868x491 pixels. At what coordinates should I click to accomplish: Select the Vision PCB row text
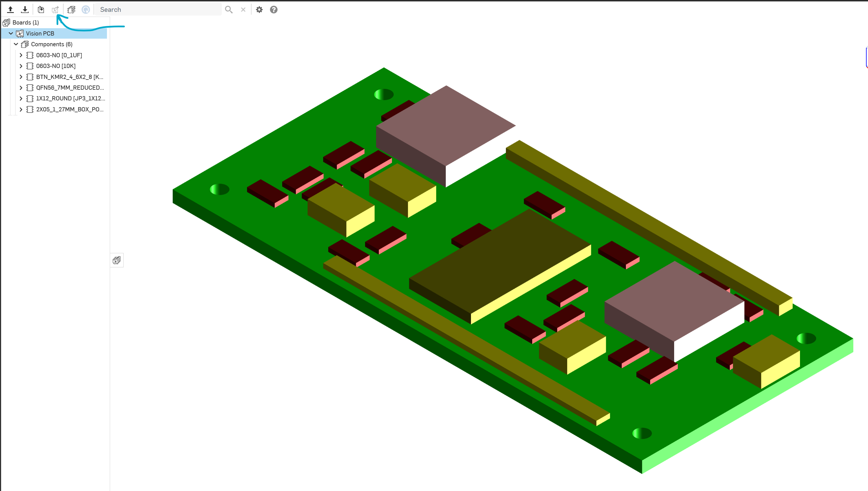click(x=40, y=33)
